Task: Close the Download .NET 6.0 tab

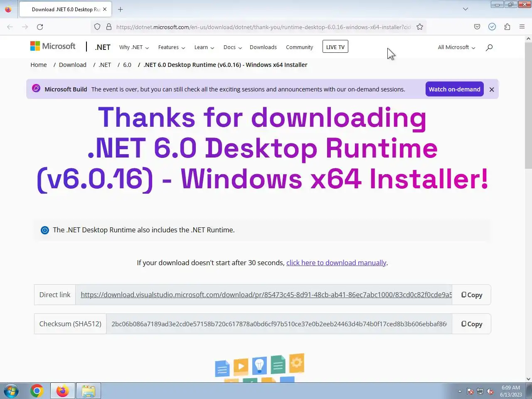Action: [x=105, y=9]
